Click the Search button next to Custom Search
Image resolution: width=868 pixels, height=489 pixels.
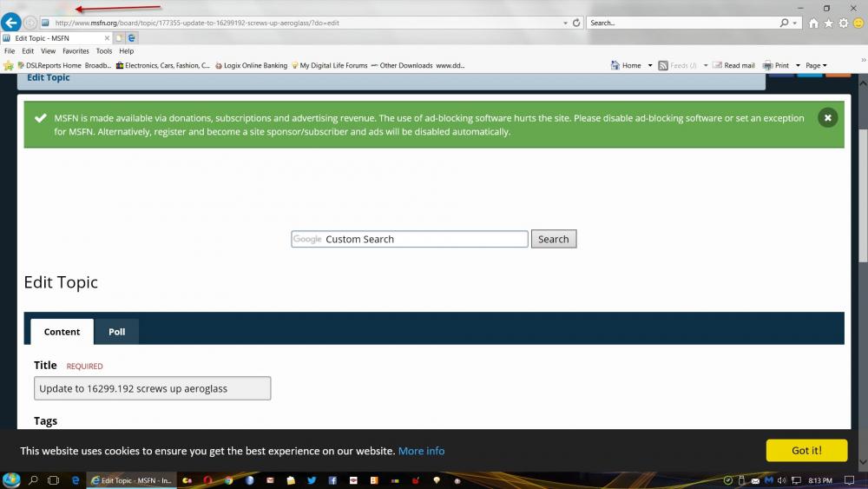tap(554, 239)
